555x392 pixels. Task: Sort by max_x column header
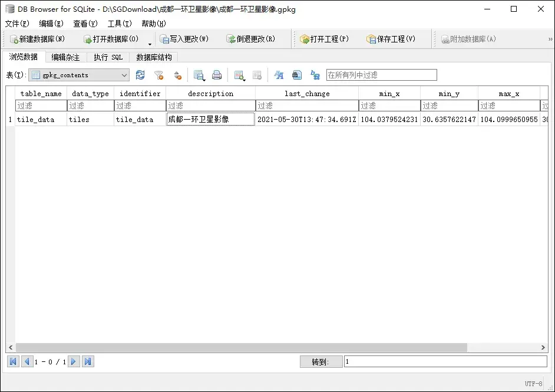coord(509,94)
